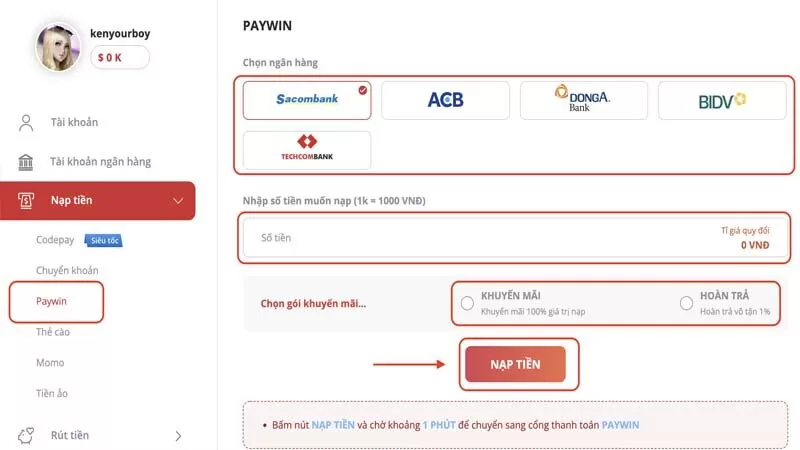The image size is (800, 450).
Task: Click the Tài khoản person icon
Action: pos(26,123)
